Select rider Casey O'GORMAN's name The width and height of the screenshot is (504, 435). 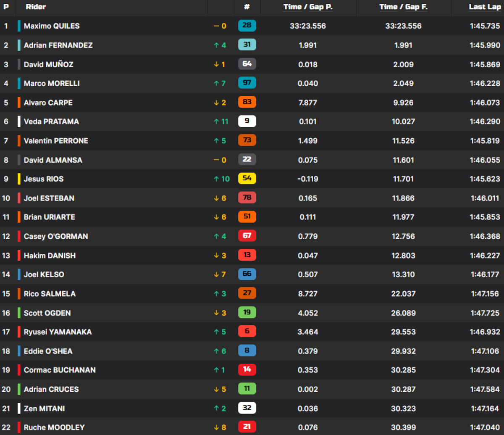tap(56, 236)
